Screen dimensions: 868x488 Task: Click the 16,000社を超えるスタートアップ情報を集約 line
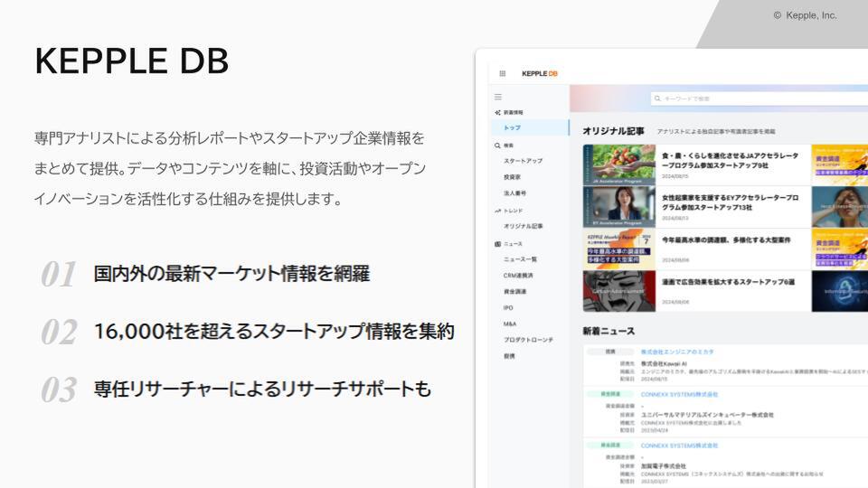click(x=275, y=331)
